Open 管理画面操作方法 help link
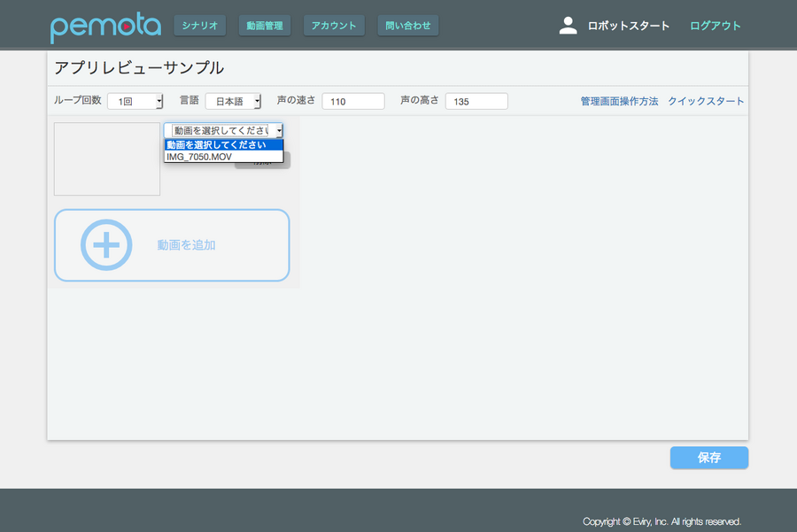797x532 pixels. click(619, 102)
